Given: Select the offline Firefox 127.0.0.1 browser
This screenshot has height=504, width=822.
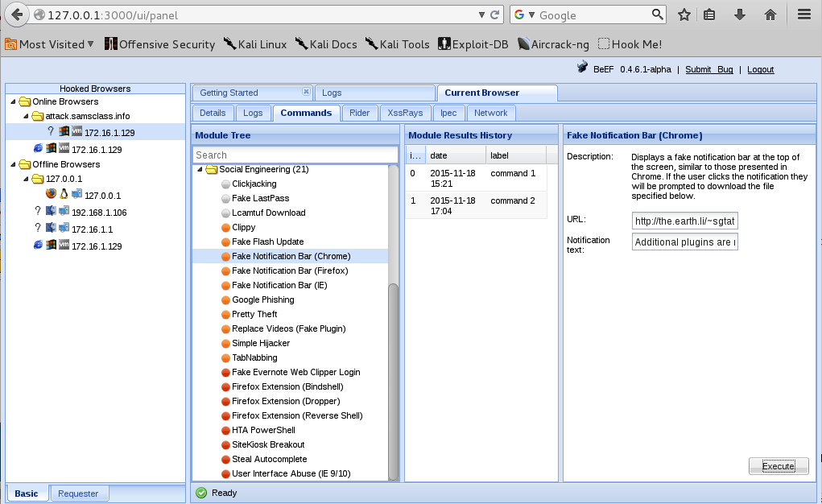Looking at the screenshot, I should coord(103,196).
